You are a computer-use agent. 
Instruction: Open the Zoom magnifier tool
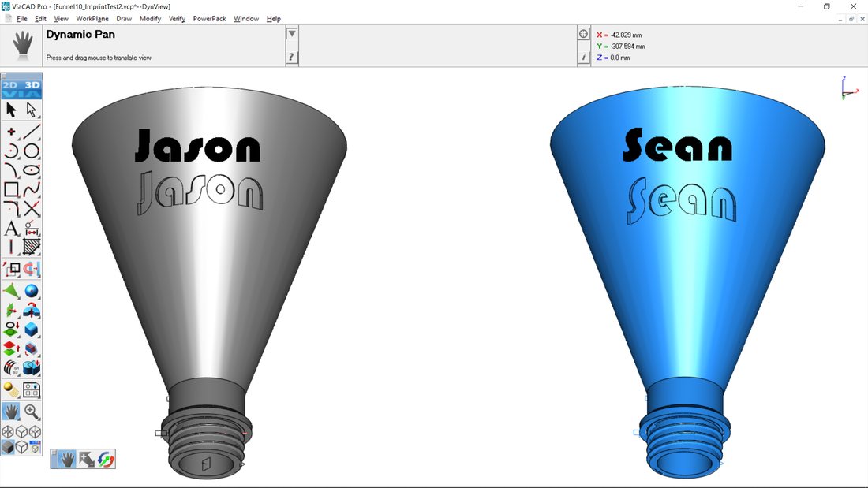click(x=32, y=412)
